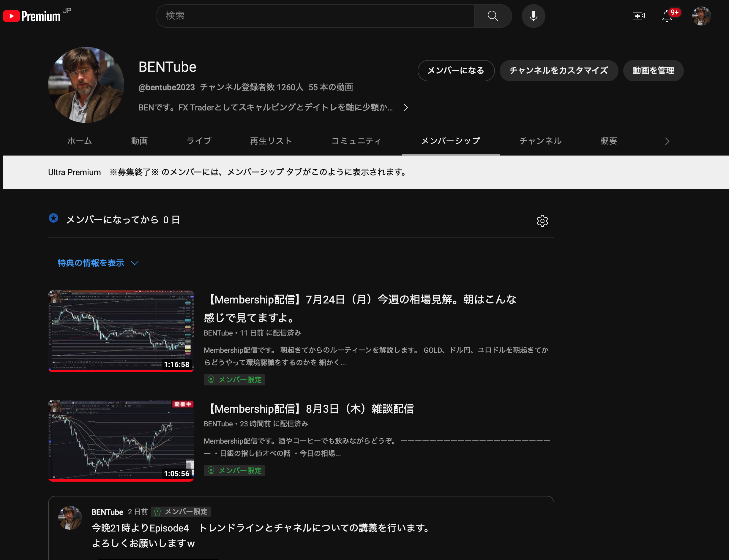Open membership settings gear icon
Image resolution: width=729 pixels, height=560 pixels.
542,221
